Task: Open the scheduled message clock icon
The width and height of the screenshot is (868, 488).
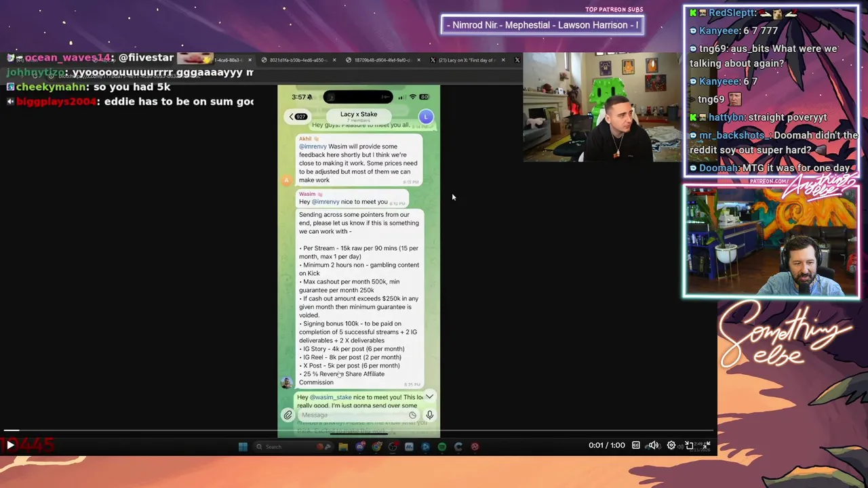Action: click(x=412, y=415)
